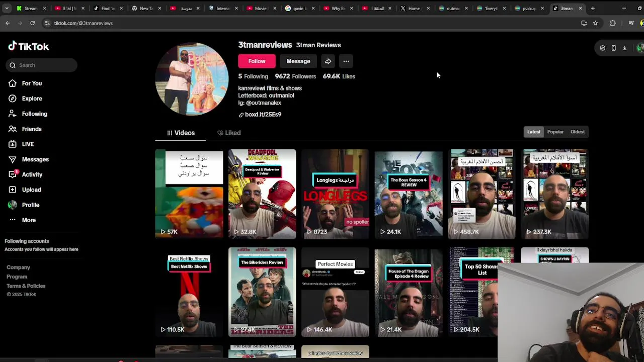Screen dimensions: 644x362
Task: Click the download desktop app icon
Action: [625, 48]
